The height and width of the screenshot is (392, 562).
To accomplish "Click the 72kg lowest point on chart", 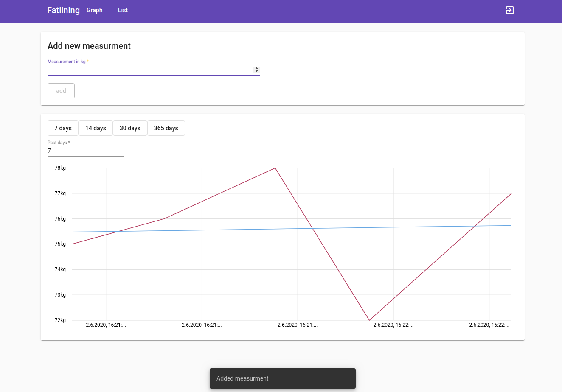I will [x=369, y=320].
